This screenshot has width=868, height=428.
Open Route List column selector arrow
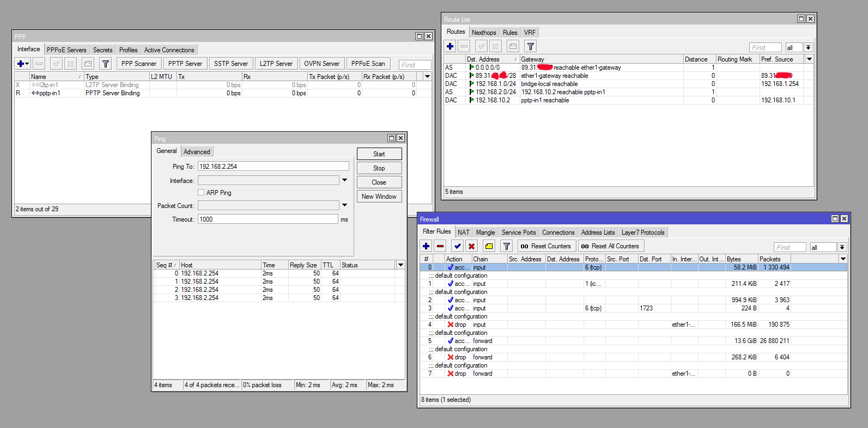(809, 59)
